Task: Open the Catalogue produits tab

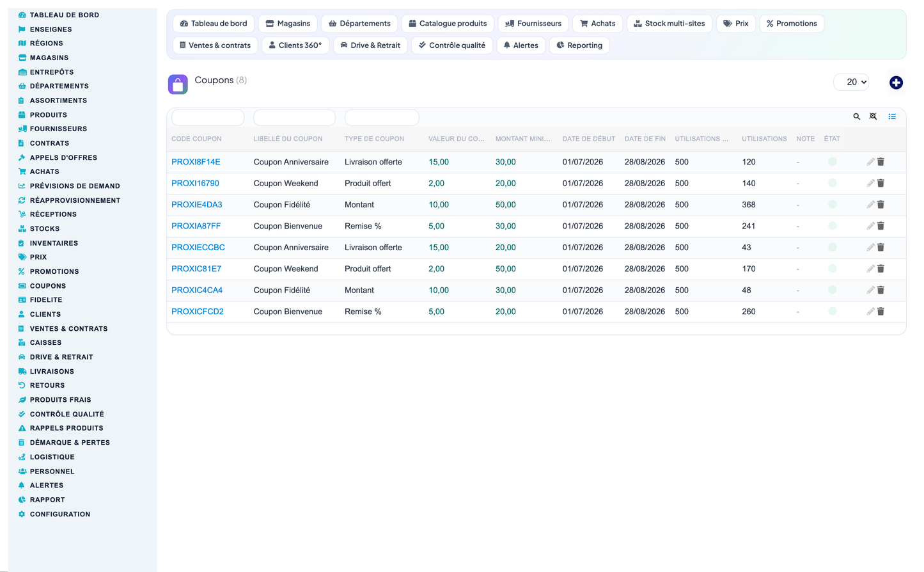Action: click(448, 24)
